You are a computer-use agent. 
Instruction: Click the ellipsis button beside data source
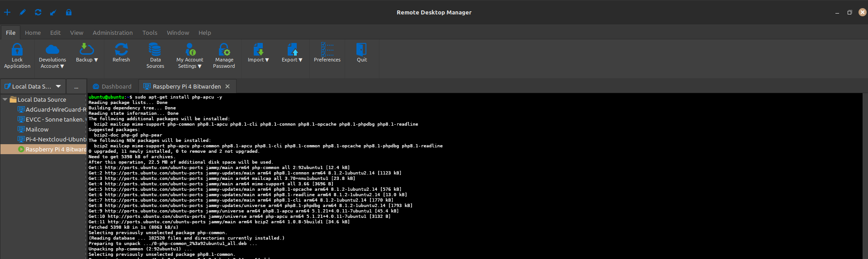[x=76, y=86]
